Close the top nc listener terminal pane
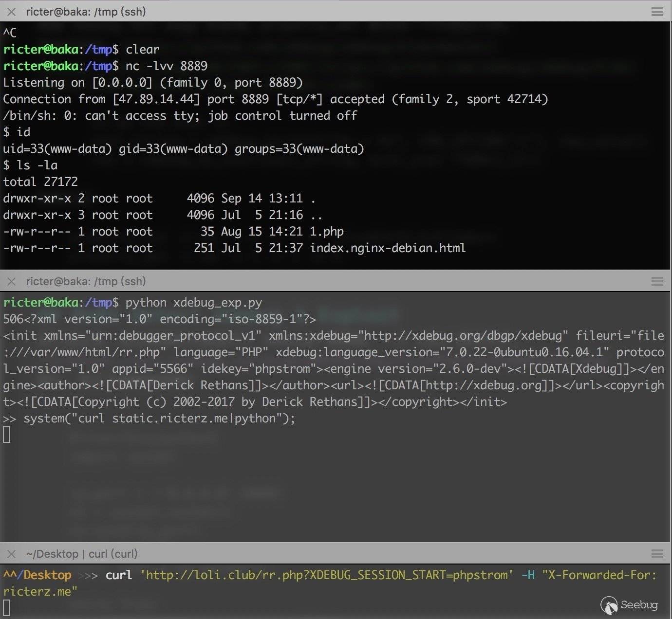This screenshot has height=619, width=672. point(11,12)
